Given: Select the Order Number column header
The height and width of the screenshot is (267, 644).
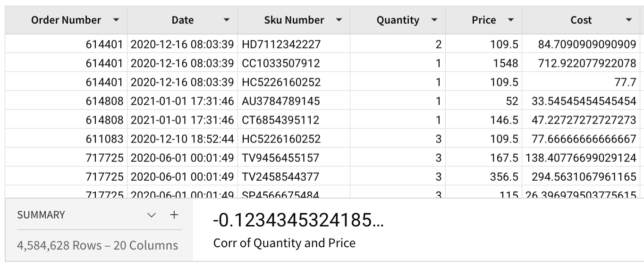Looking at the screenshot, I should (66, 20).
